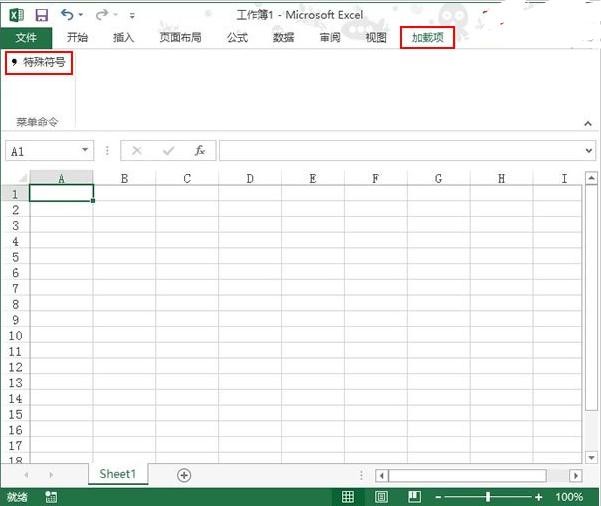
Task: Select the Sheet1 tab
Action: tap(118, 474)
